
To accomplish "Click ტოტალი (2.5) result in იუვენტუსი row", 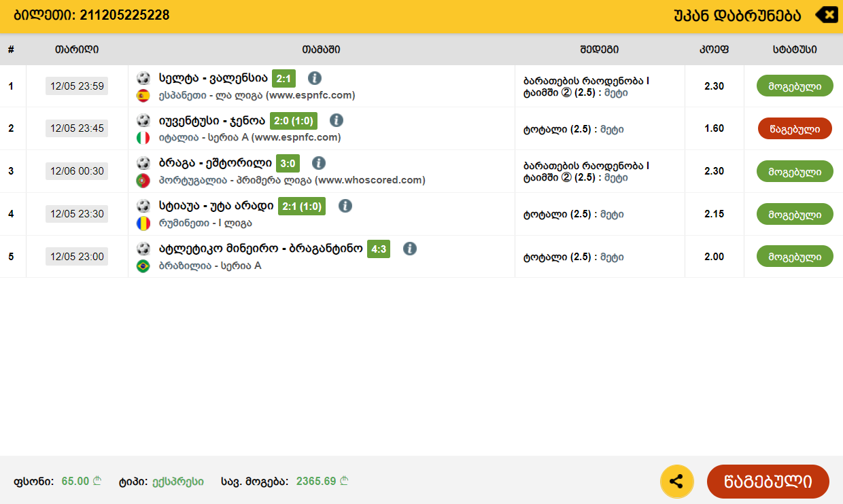I will tap(573, 129).
